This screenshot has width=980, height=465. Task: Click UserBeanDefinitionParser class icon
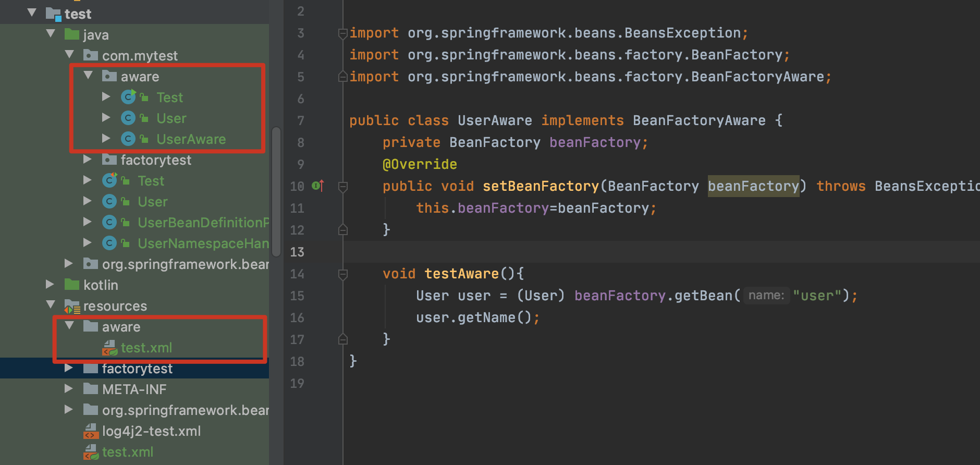(109, 222)
